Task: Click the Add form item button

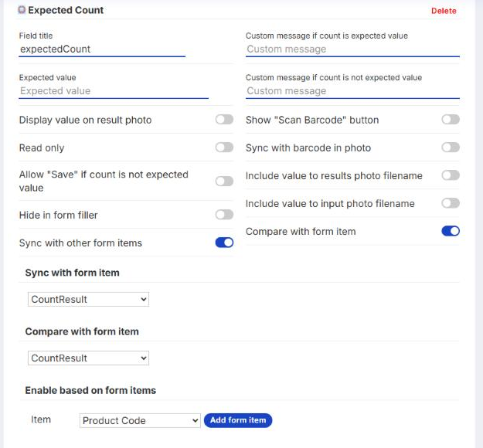Action: pos(238,420)
